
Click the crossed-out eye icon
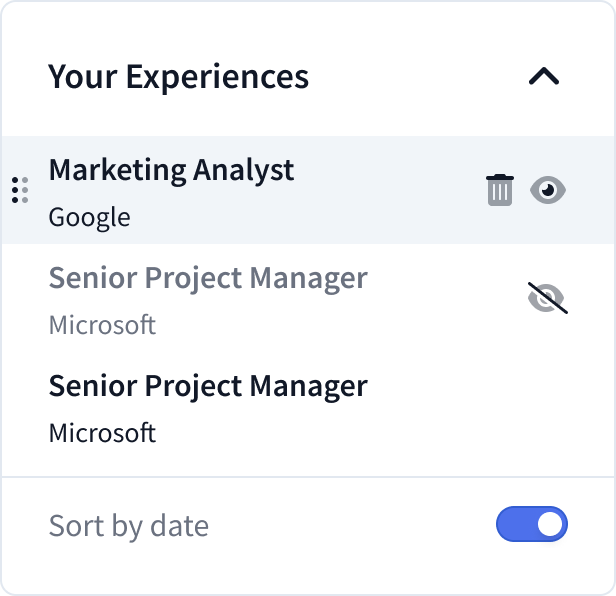click(547, 298)
